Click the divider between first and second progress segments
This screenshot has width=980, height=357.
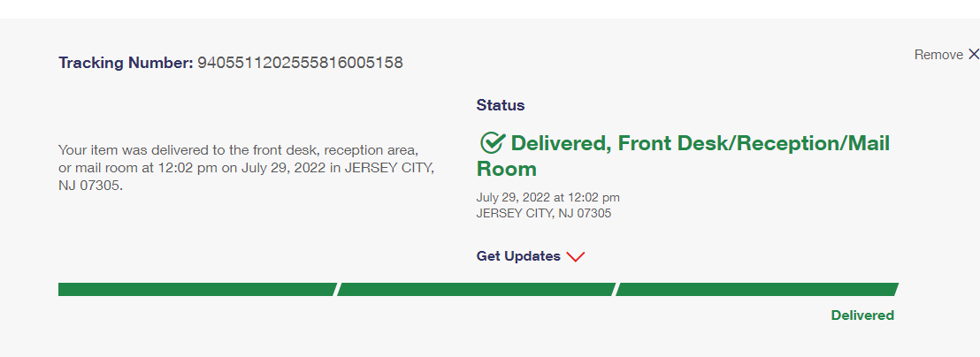(336, 289)
